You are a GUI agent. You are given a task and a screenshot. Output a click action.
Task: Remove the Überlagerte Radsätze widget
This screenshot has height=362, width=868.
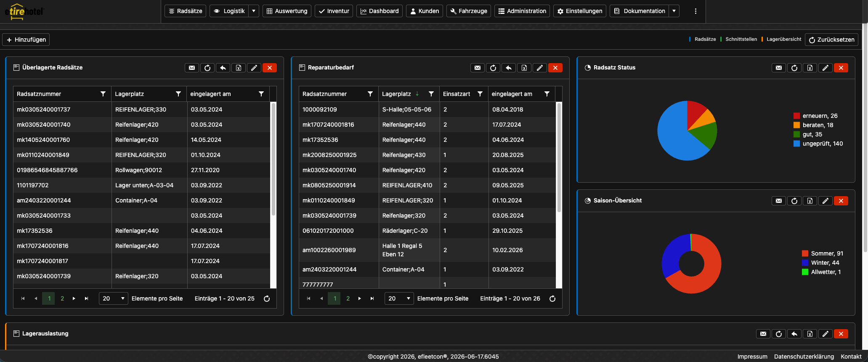tap(270, 68)
